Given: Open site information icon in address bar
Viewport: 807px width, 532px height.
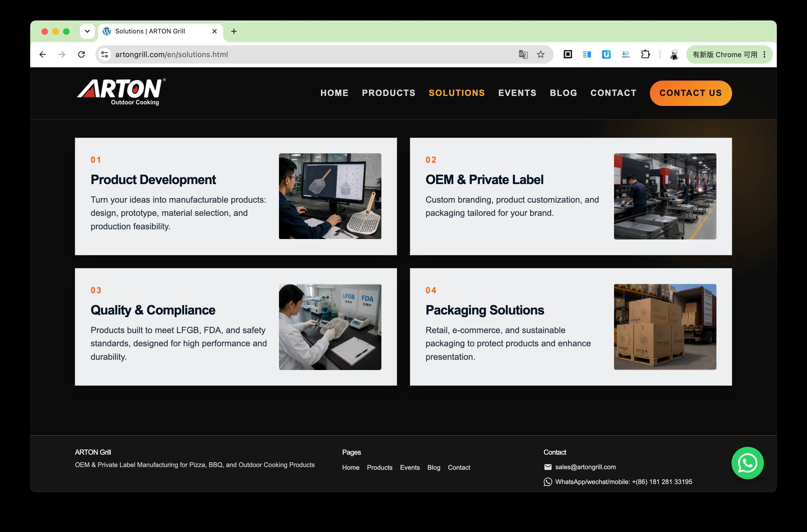Looking at the screenshot, I should 105,54.
